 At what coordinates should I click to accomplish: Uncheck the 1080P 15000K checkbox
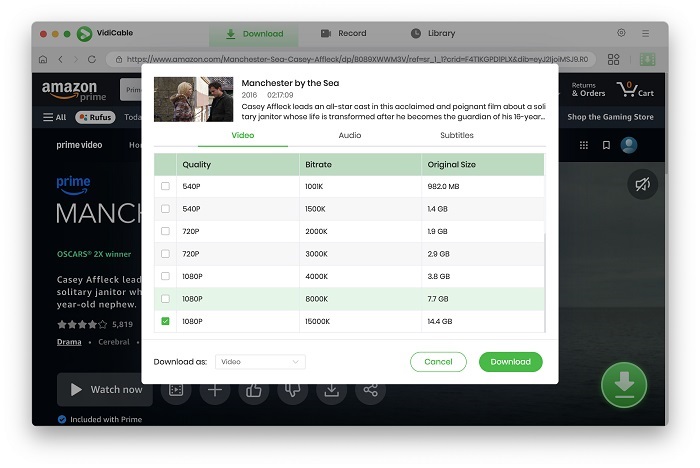coord(165,321)
